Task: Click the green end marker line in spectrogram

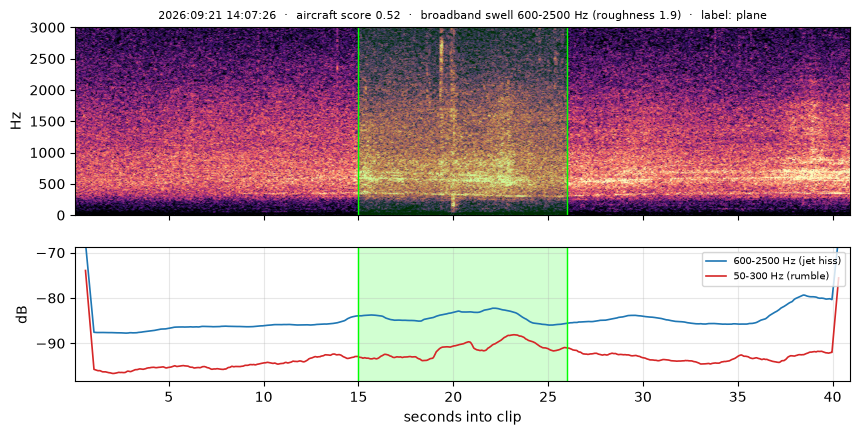Action: [x=567, y=121]
